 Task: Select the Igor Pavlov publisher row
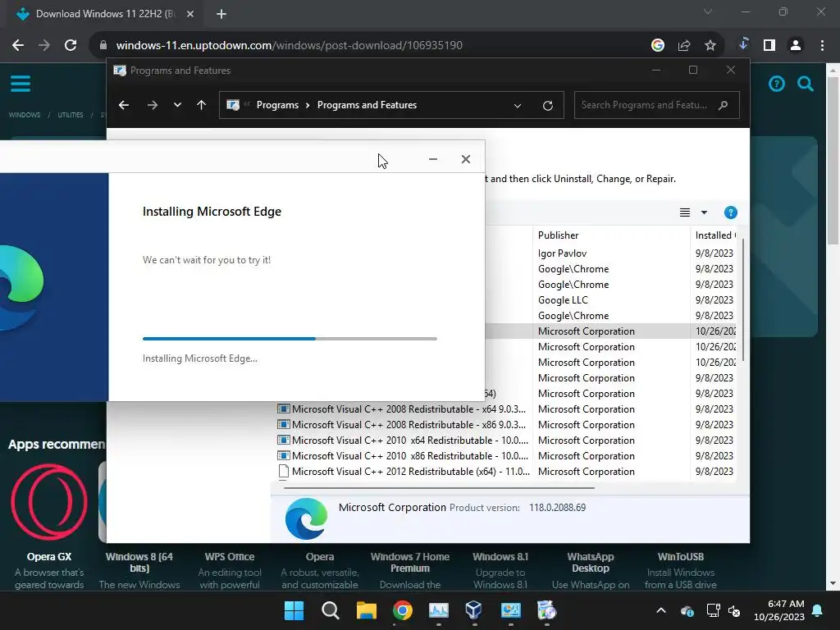click(x=562, y=253)
